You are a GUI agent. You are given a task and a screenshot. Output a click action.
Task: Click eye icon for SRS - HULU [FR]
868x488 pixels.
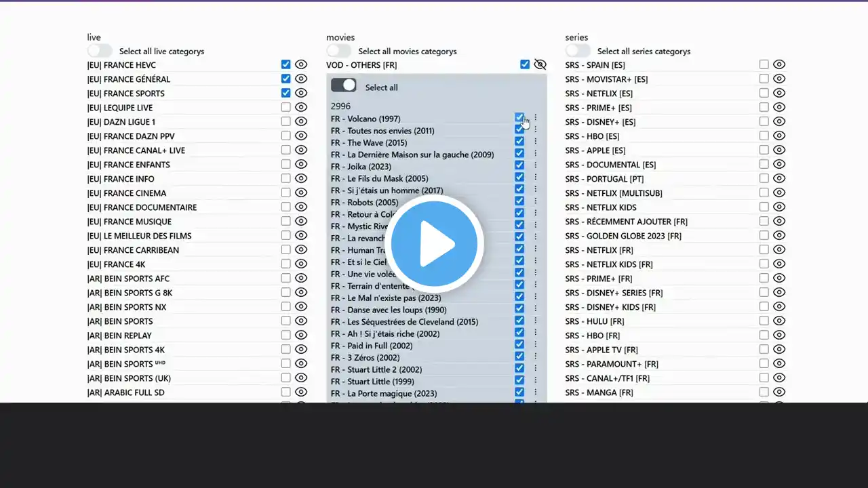779,321
